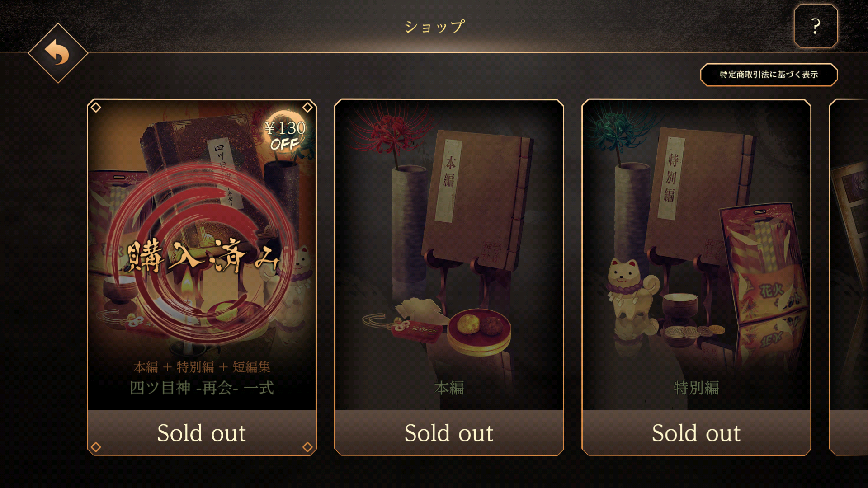Open help with the question mark button
Screen dimensions: 868x488
(x=816, y=26)
